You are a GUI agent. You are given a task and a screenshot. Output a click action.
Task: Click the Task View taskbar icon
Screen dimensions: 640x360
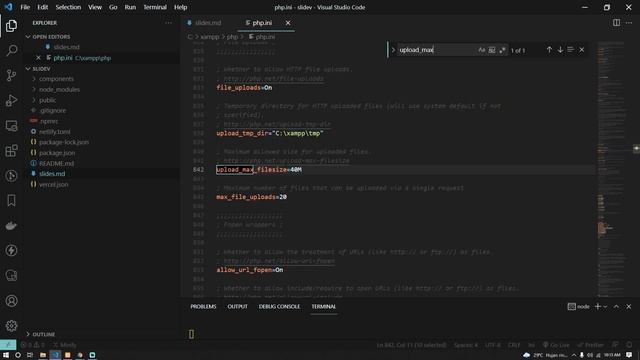pyautogui.click(x=30, y=355)
